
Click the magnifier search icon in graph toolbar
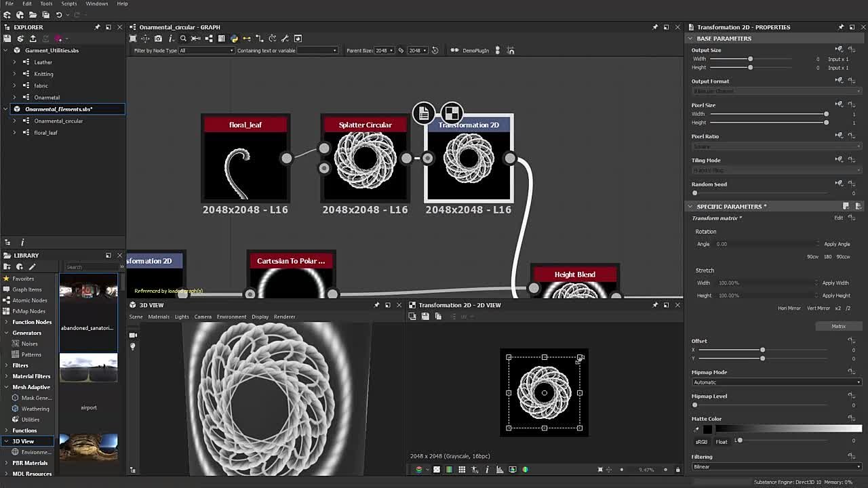[x=183, y=39]
